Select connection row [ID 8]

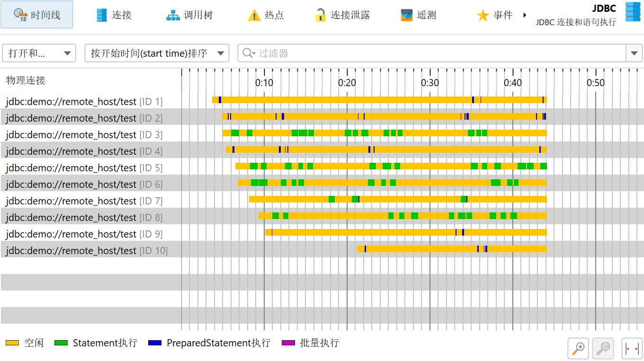322,217
